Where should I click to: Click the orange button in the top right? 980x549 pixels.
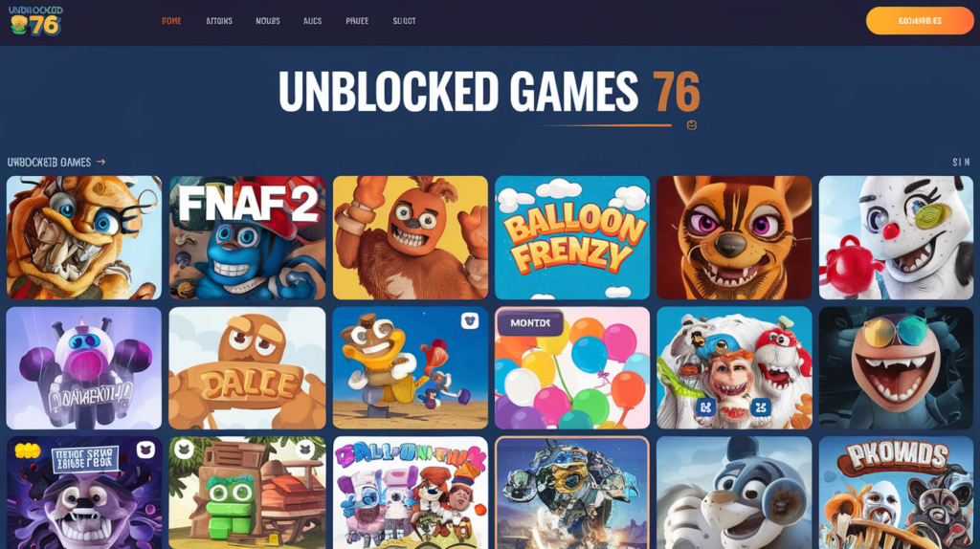[920, 21]
